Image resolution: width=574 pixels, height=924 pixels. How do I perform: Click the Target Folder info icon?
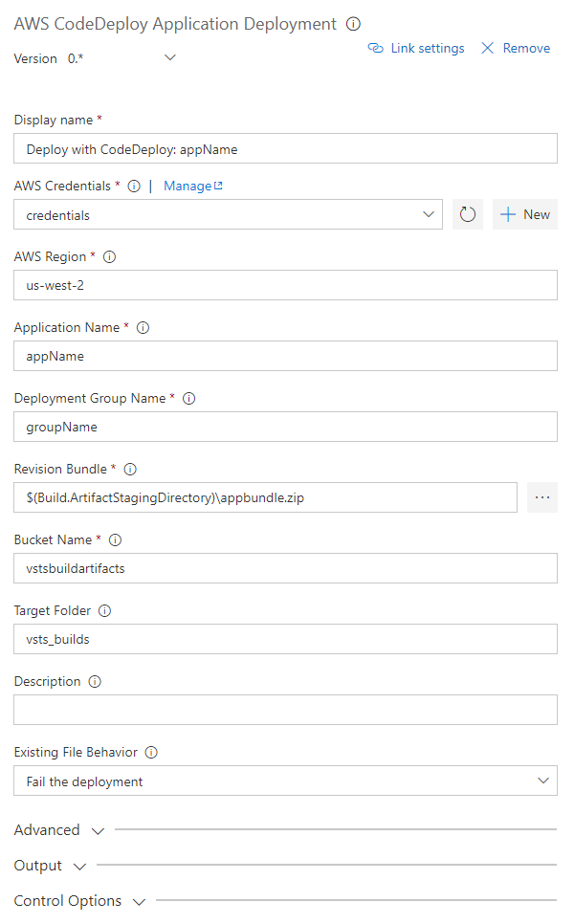(x=105, y=611)
